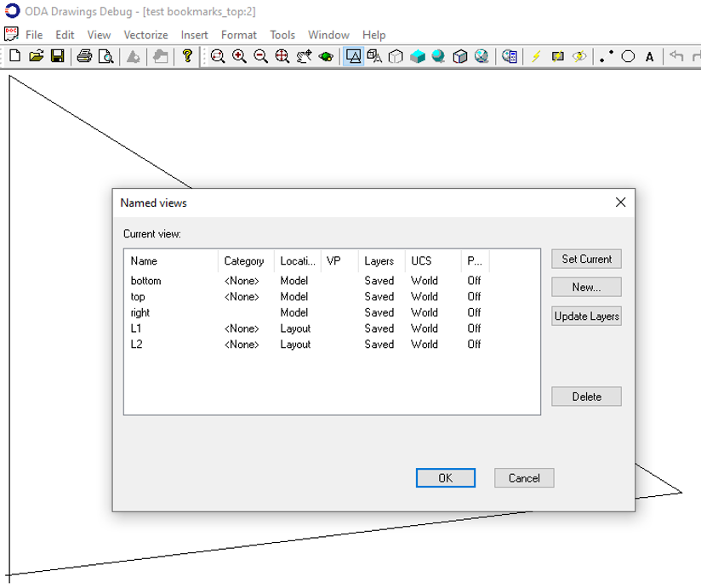This screenshot has height=588, width=701.
Task: Click the Print toolbar icon
Action: [85, 59]
